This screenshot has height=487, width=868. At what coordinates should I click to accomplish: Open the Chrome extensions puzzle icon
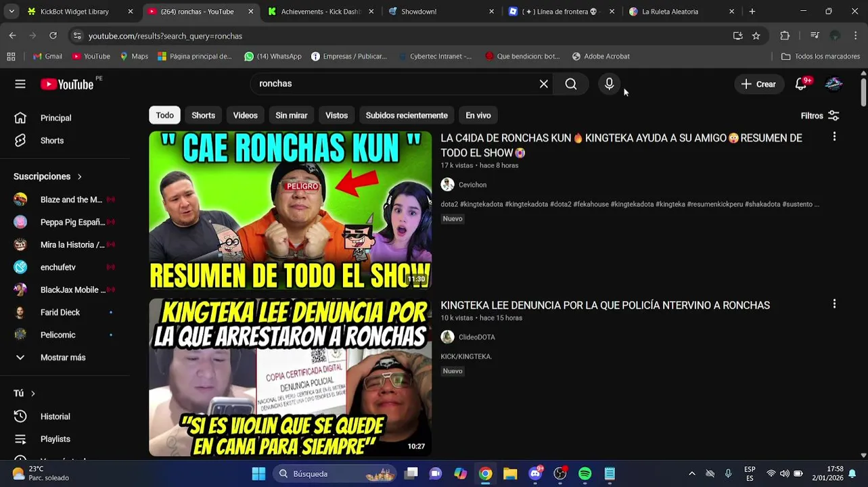pos(785,36)
